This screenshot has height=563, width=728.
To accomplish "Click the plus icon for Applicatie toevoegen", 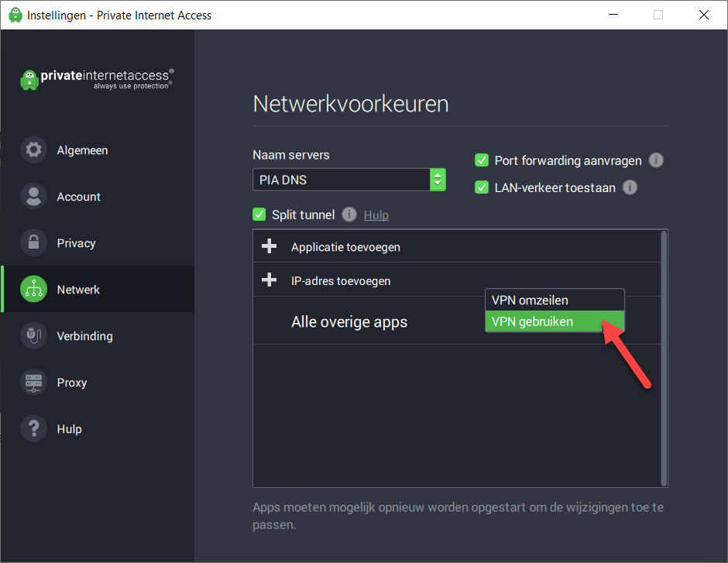I will point(270,246).
